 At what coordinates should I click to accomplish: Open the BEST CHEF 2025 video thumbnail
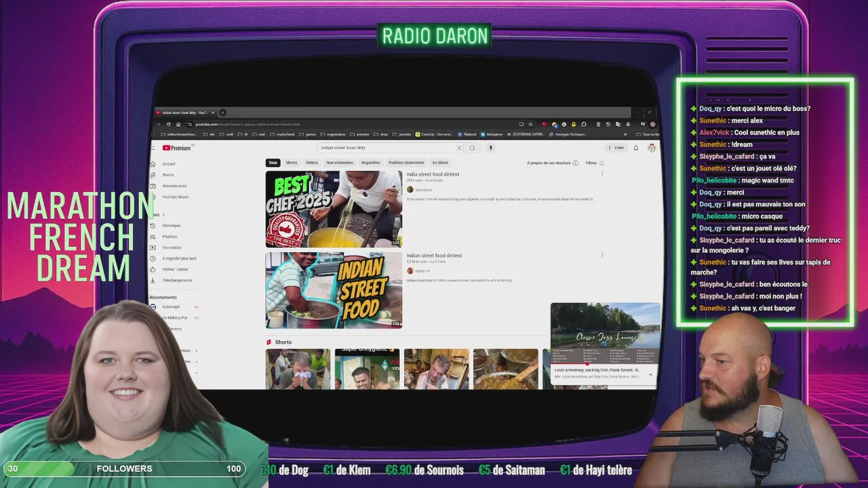[334, 209]
